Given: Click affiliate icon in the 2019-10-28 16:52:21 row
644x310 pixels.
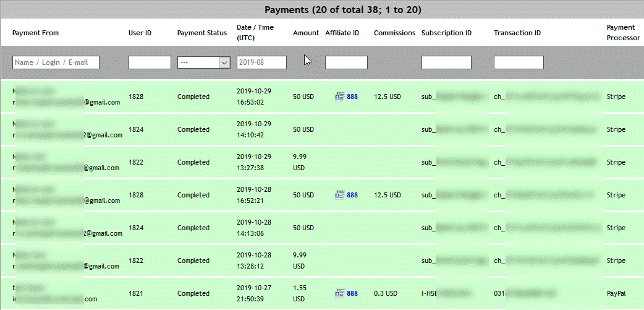Looking at the screenshot, I should [x=339, y=195].
